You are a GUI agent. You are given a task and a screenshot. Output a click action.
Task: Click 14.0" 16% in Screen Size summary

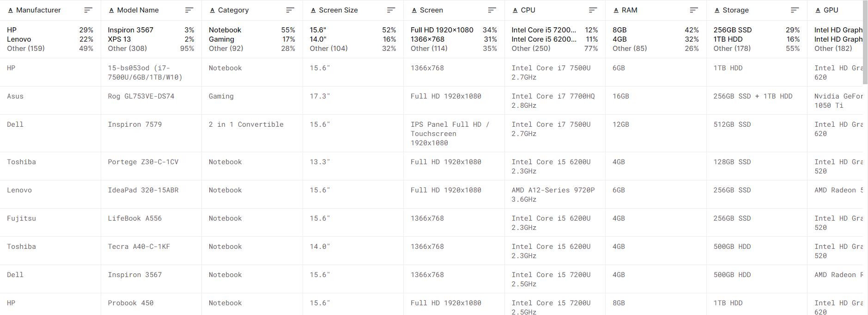(353, 39)
